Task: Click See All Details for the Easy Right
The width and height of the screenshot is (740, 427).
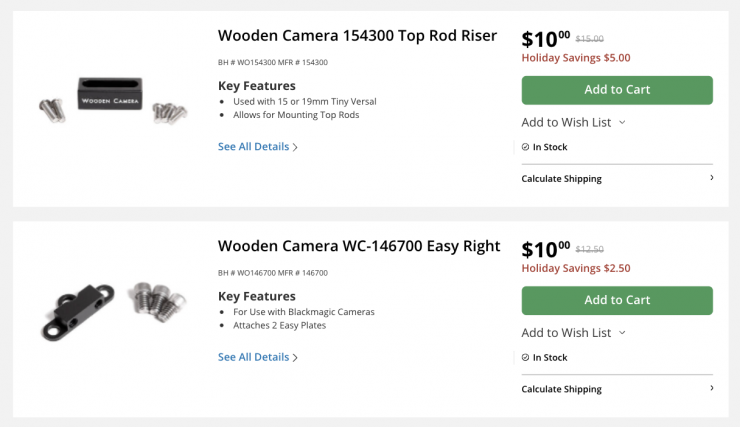Action: [x=253, y=357]
